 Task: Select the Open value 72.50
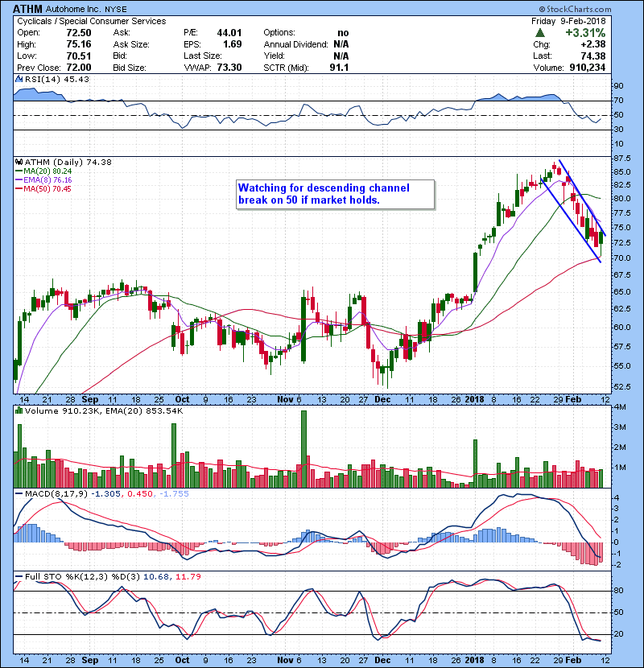[79, 33]
